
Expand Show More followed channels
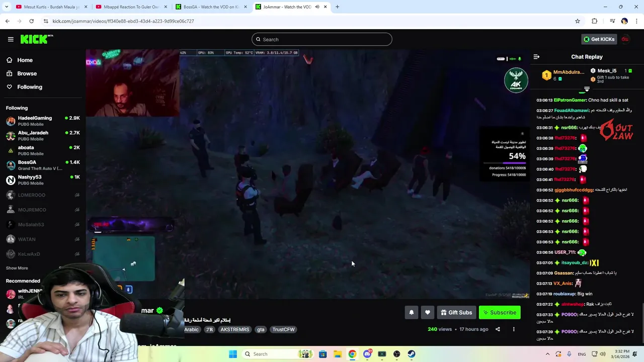17,268
